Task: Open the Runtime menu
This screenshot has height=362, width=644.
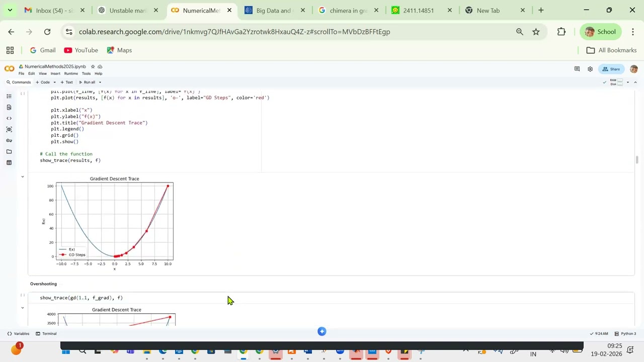Action: [71, 73]
